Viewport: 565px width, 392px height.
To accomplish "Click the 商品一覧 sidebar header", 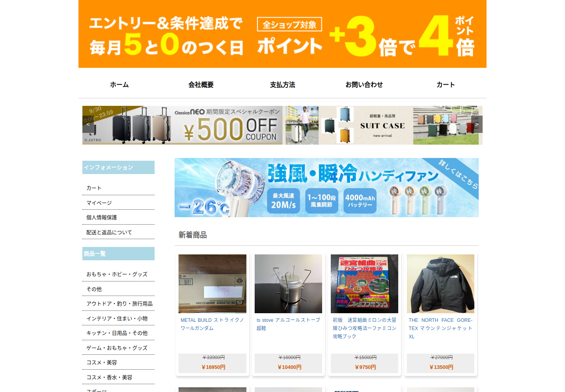I will pyautogui.click(x=118, y=254).
